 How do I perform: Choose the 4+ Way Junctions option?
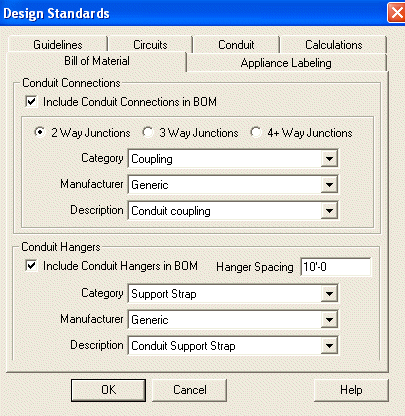coord(256,132)
